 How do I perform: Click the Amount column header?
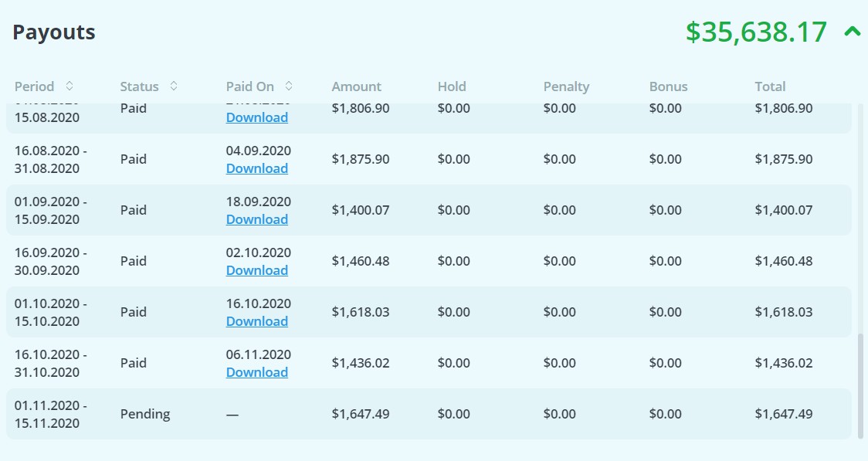coord(357,86)
